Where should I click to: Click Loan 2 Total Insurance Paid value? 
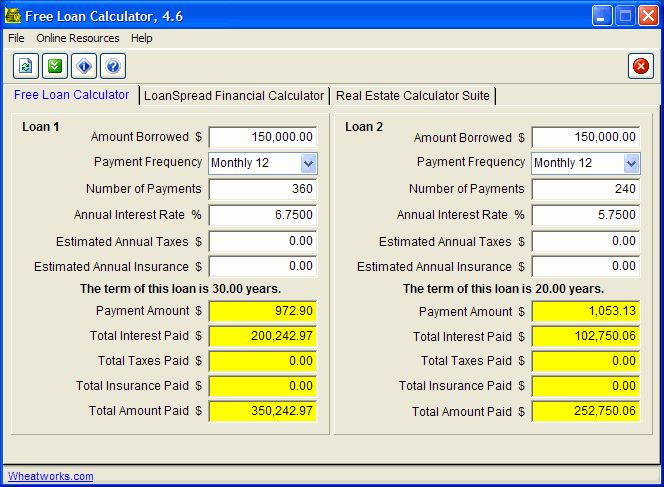586,386
